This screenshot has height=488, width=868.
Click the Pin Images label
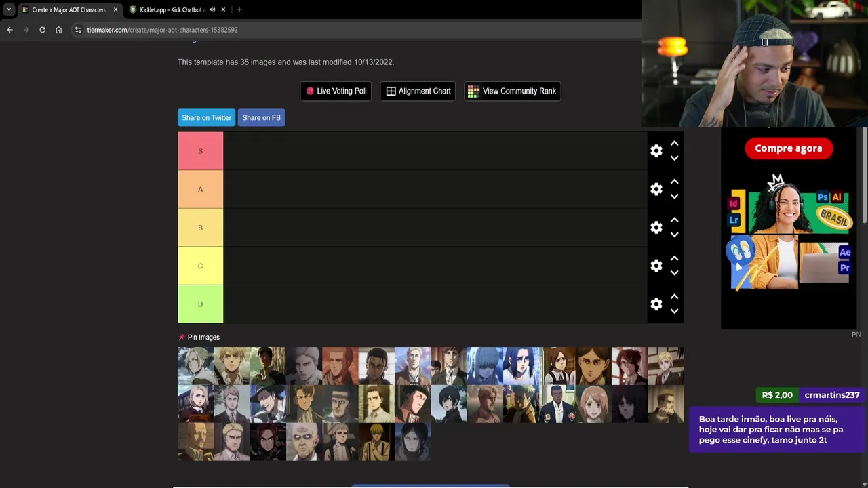coord(203,337)
